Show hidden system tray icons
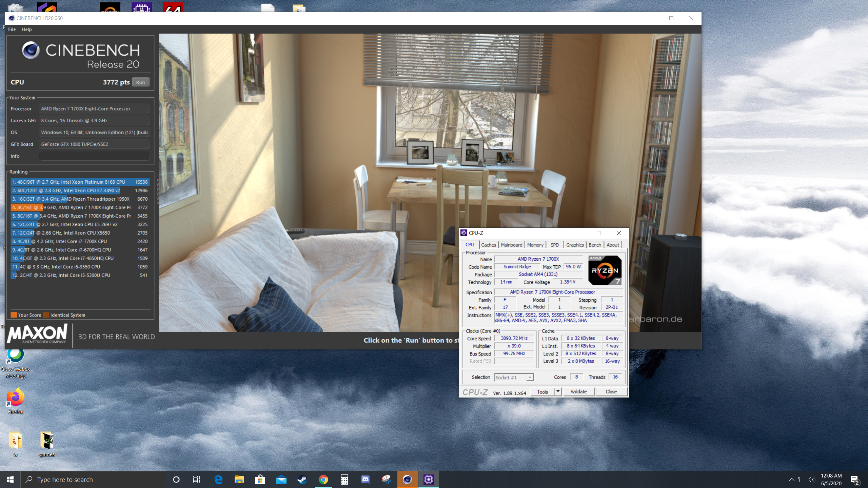This screenshot has height=488, width=868. pos(791,480)
